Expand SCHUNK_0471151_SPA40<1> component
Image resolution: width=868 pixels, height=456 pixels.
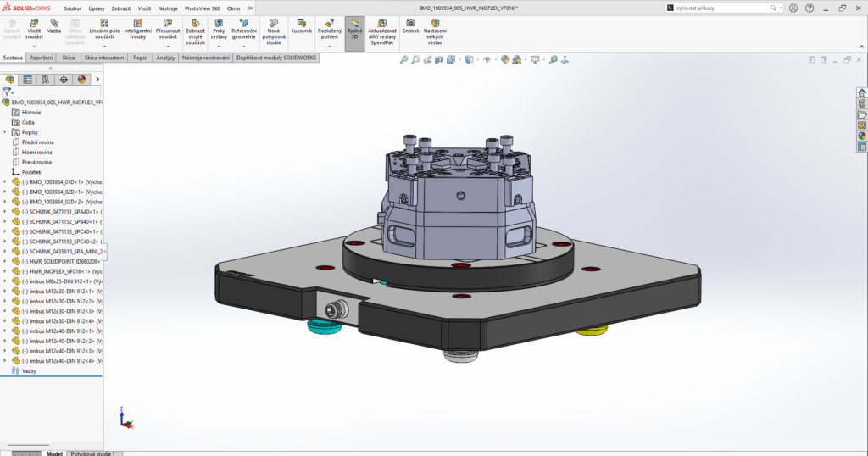click(5, 211)
